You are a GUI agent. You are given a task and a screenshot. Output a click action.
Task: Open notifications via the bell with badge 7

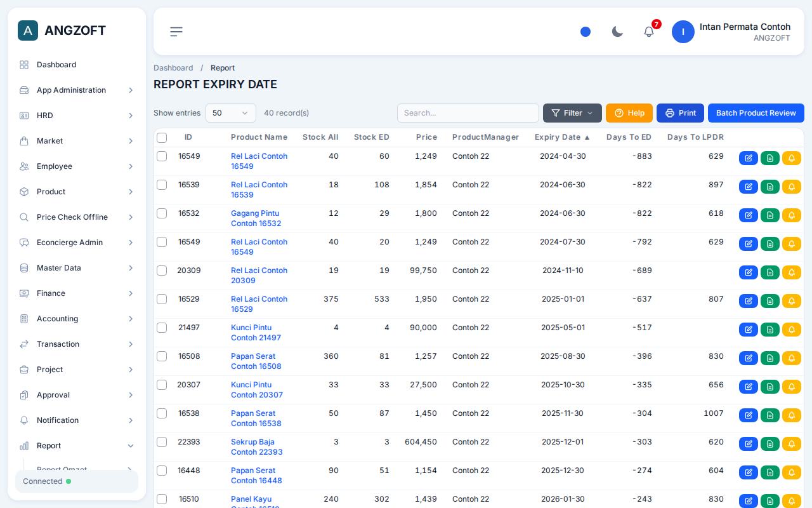[649, 32]
